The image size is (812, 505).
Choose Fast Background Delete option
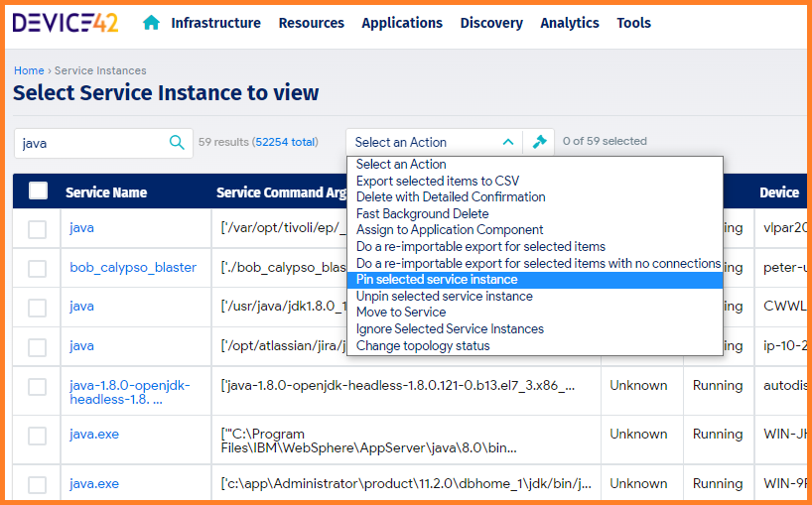coord(422,213)
